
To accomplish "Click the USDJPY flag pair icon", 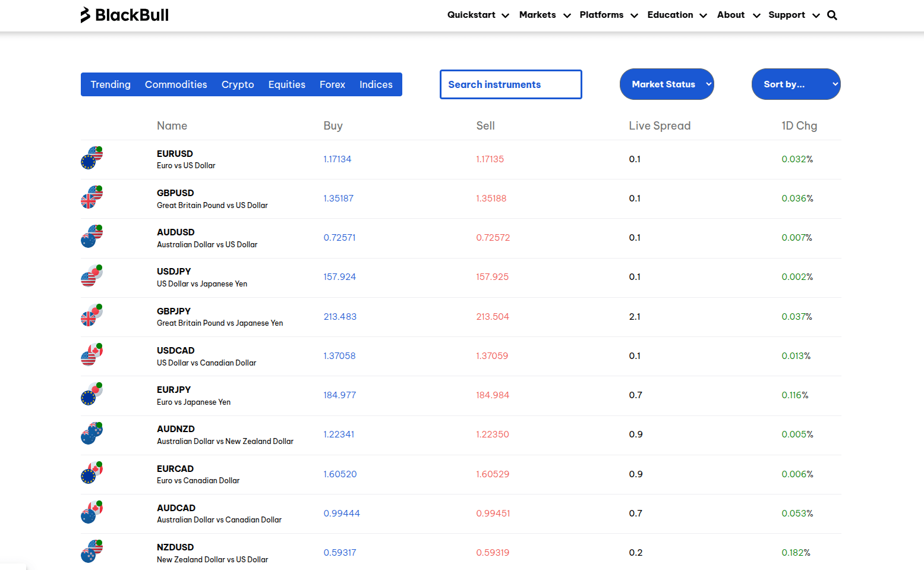I will (92, 276).
